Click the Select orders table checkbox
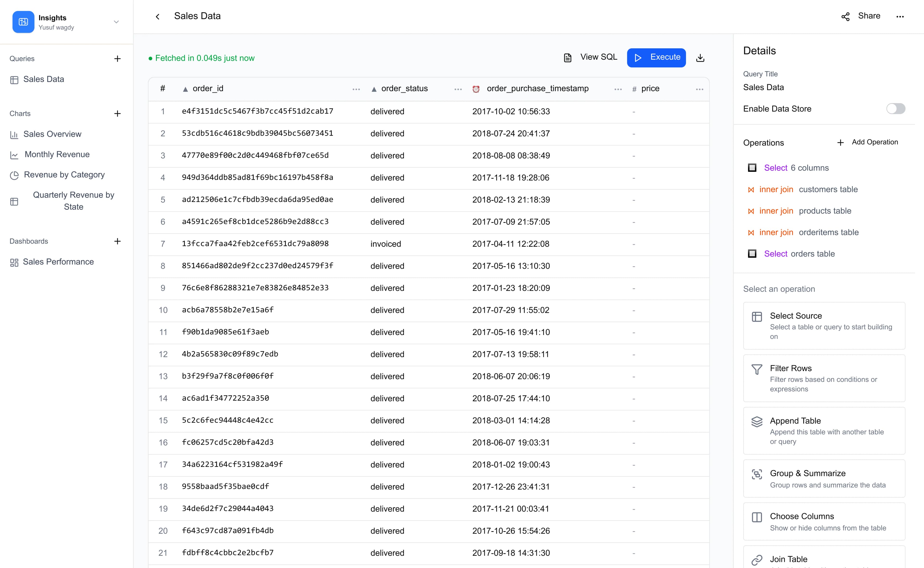This screenshot has height=568, width=924. coord(752,254)
